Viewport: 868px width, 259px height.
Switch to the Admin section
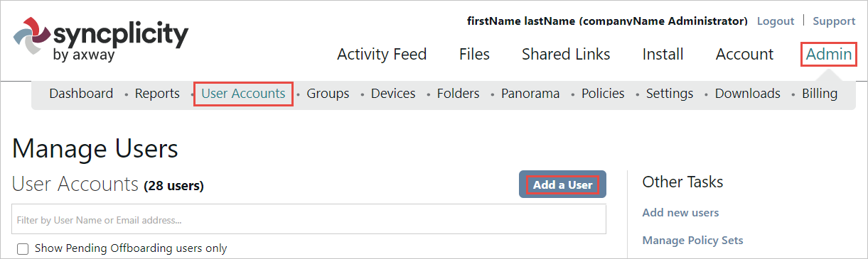[829, 54]
